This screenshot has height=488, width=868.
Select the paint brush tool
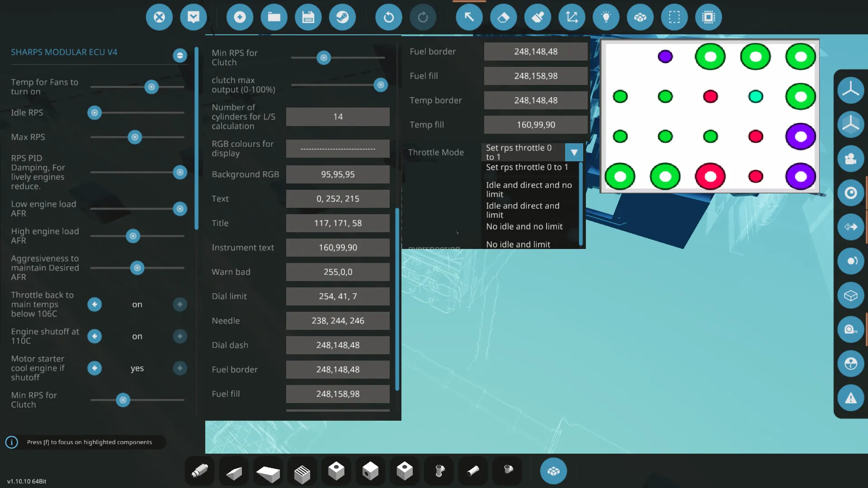click(x=538, y=17)
